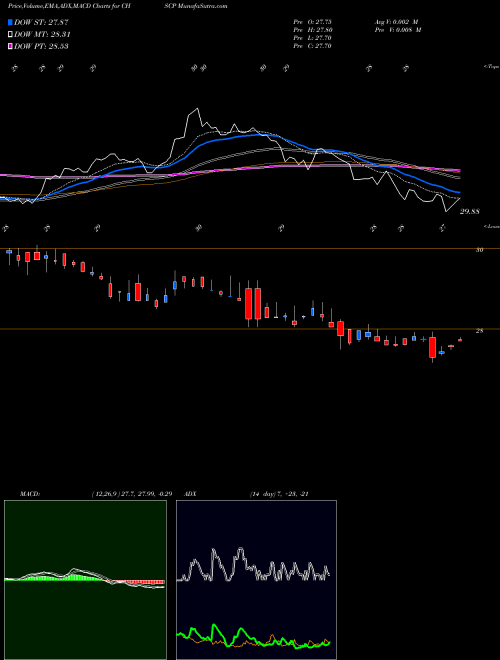Open the green MACD indicator panel
The width and height of the screenshot is (500, 660).
pos(85,580)
